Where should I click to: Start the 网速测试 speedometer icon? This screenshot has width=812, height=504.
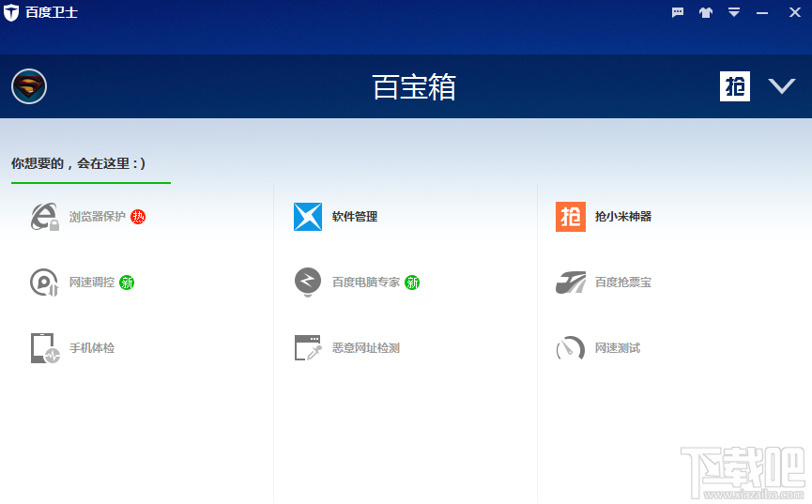click(x=570, y=348)
